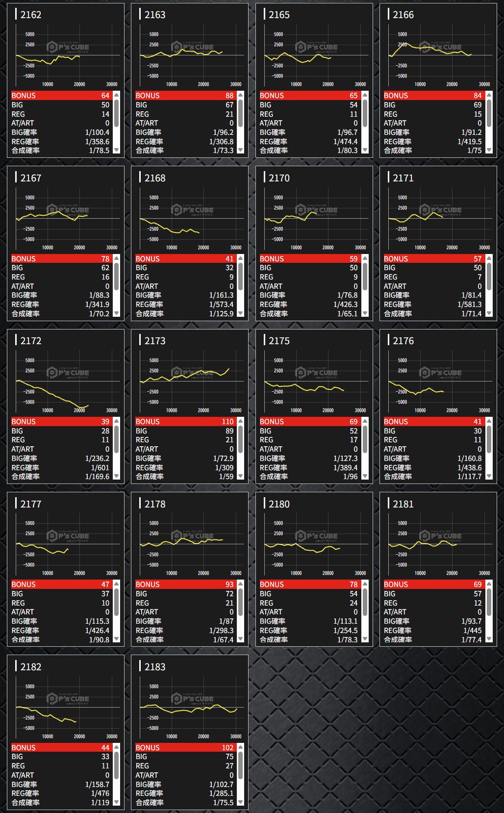
Task: Open the slump graph of machine 2172
Action: click(66, 381)
